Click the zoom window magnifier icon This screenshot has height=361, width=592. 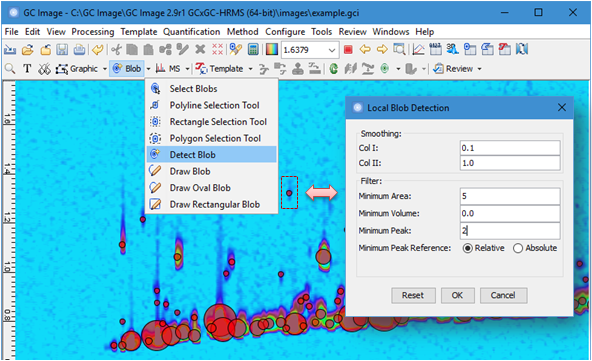pos(399,49)
